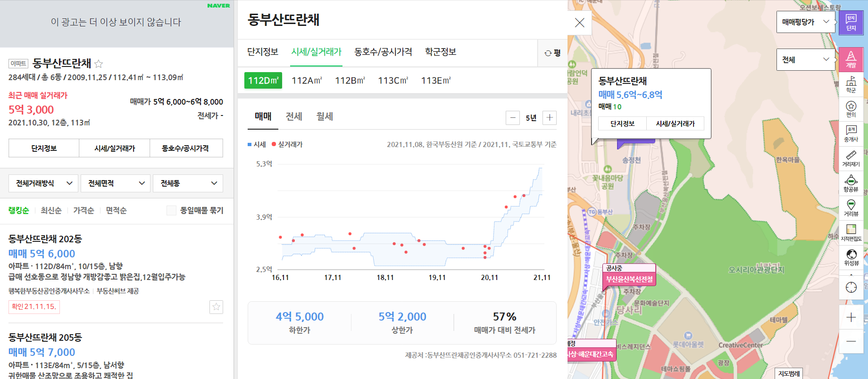
Task: Click the current location crosshair icon
Action: point(851,287)
